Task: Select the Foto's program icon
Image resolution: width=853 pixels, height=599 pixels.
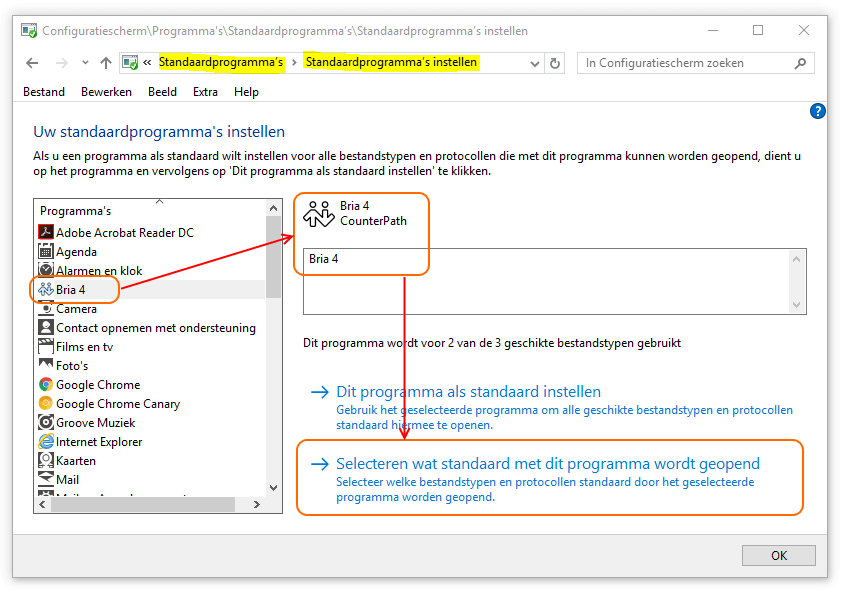Action: click(x=46, y=365)
